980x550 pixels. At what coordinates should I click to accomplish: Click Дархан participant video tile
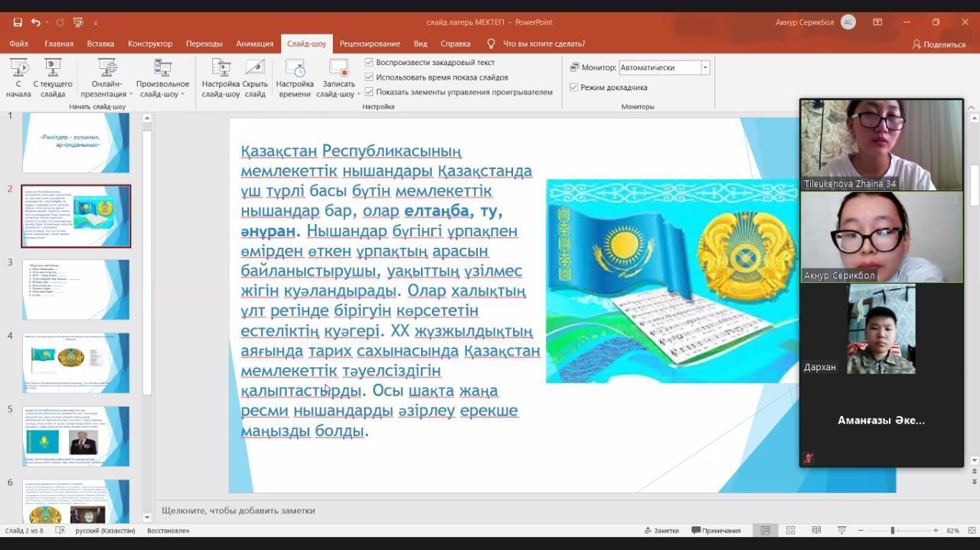[881, 329]
